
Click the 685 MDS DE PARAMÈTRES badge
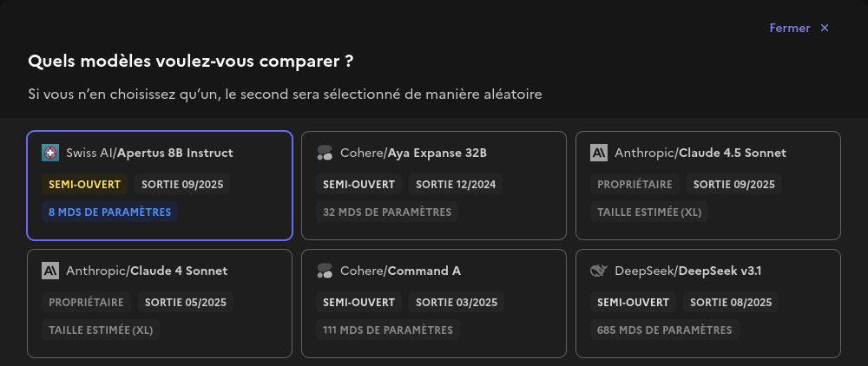click(664, 330)
